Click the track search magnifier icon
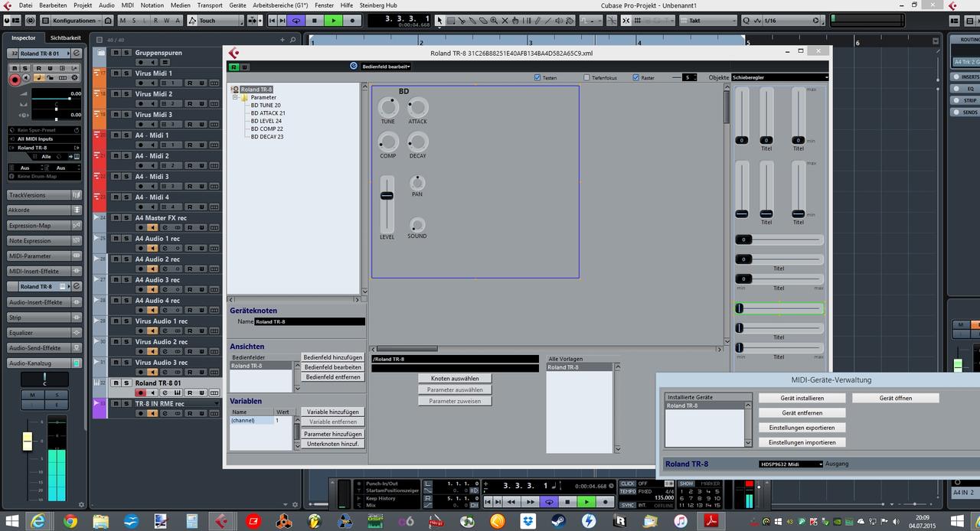This screenshot has height=531, width=980. point(99,38)
